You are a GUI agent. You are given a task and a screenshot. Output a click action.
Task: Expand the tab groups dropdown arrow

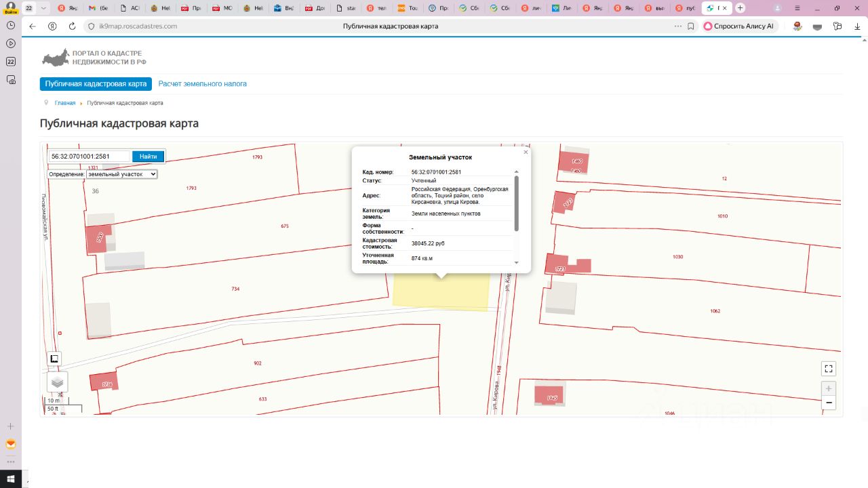tap(43, 8)
